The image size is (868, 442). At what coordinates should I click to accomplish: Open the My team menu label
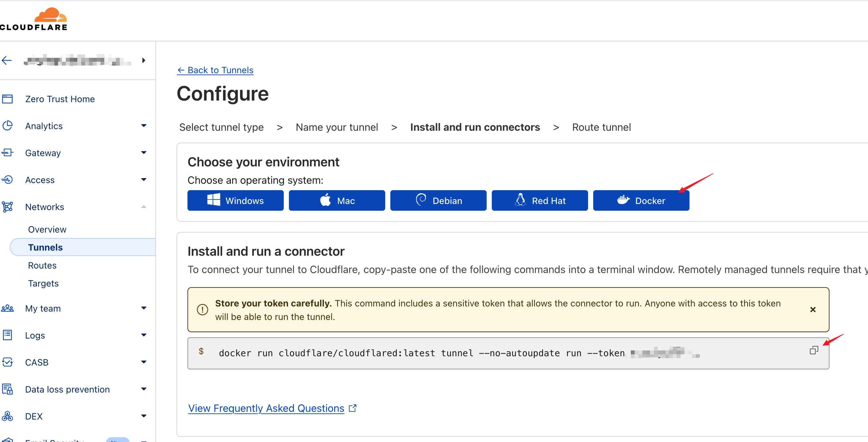pyautogui.click(x=43, y=308)
